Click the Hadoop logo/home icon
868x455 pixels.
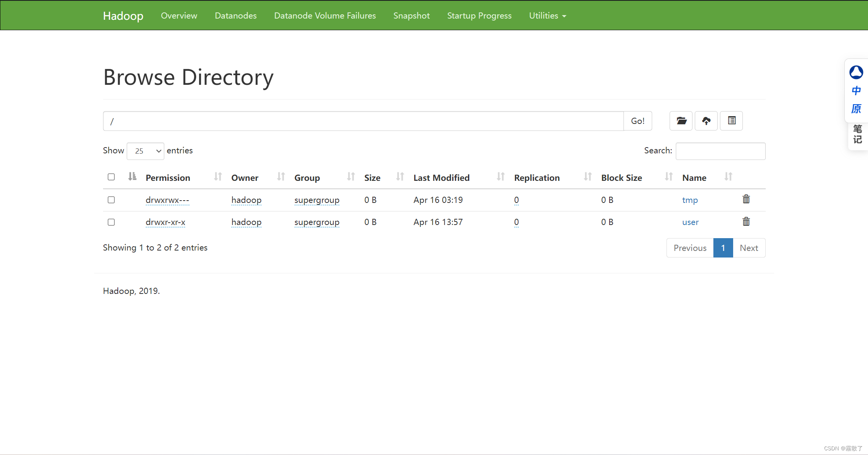click(123, 15)
